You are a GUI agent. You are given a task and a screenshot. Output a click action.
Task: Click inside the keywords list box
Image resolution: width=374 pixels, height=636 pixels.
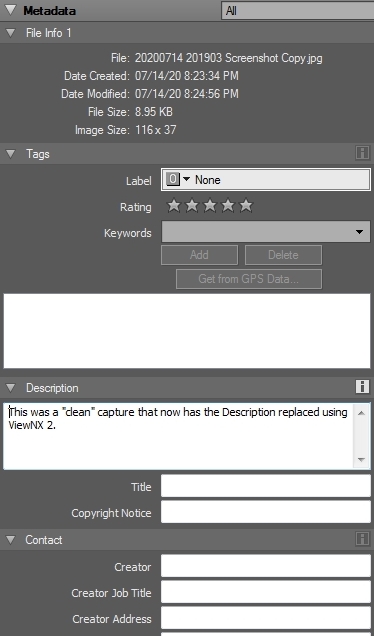point(187,331)
